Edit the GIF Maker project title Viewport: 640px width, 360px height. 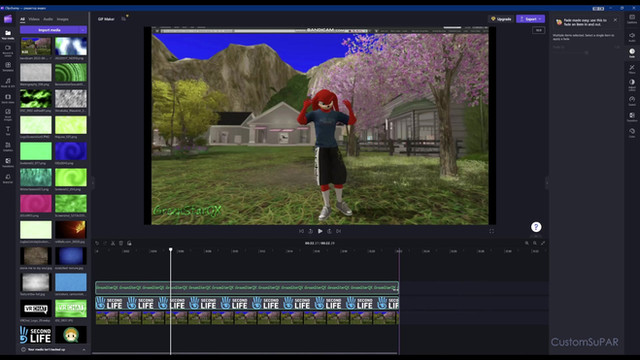click(x=106, y=19)
